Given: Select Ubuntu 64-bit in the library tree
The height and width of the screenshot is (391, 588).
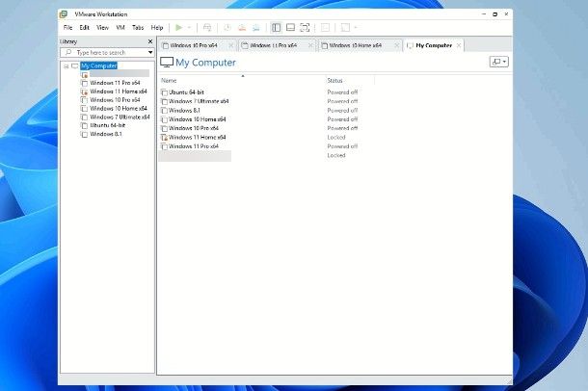Looking at the screenshot, I should [106, 125].
